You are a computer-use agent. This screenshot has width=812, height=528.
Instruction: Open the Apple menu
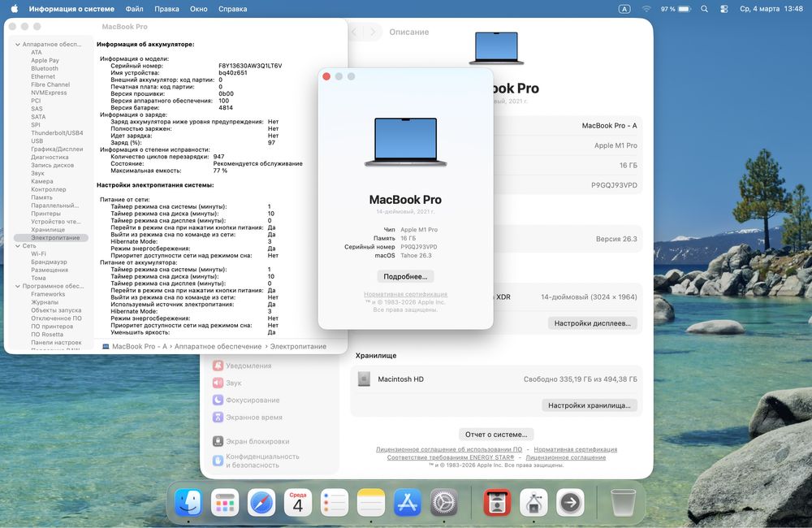tap(15, 8)
